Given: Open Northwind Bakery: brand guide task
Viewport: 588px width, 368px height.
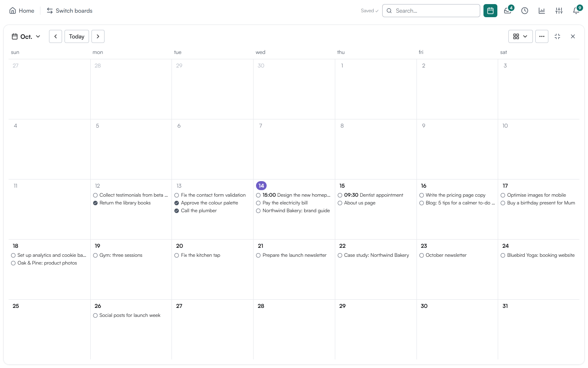Looking at the screenshot, I should tap(296, 211).
